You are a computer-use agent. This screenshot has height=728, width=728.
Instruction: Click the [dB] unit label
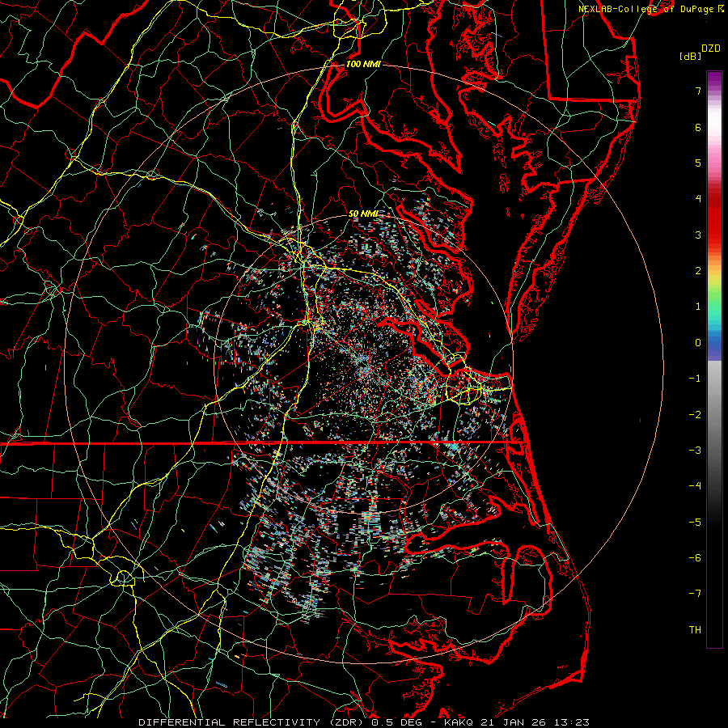tap(691, 56)
